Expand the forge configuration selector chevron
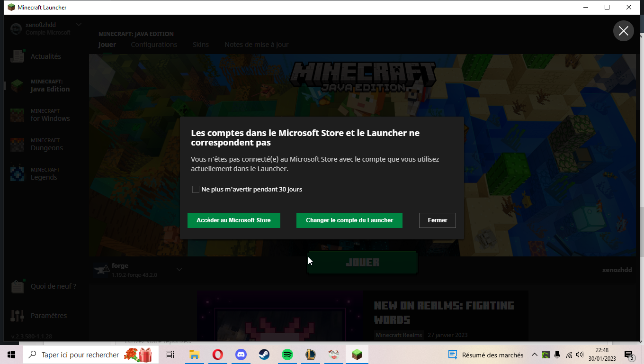This screenshot has width=644, height=364. [x=179, y=269]
